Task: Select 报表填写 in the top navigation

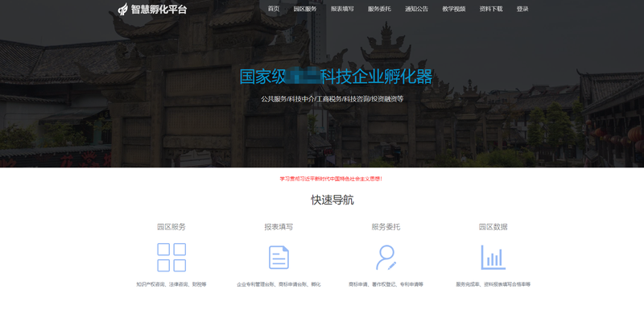Action: [x=342, y=9]
